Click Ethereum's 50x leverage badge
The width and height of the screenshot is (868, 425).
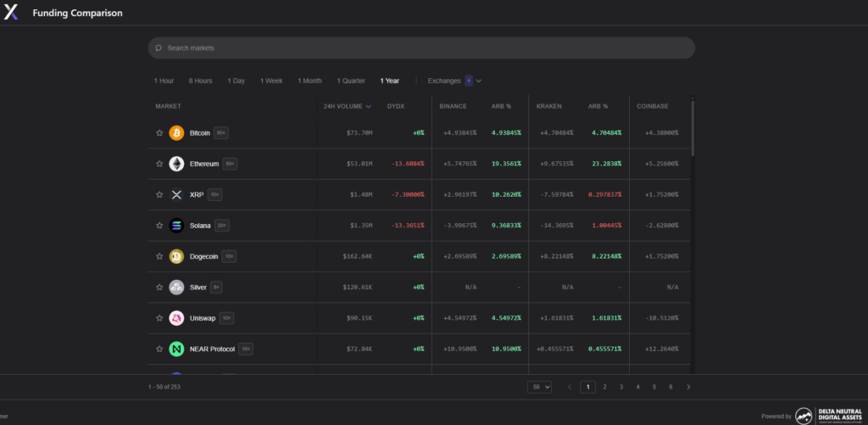click(230, 164)
